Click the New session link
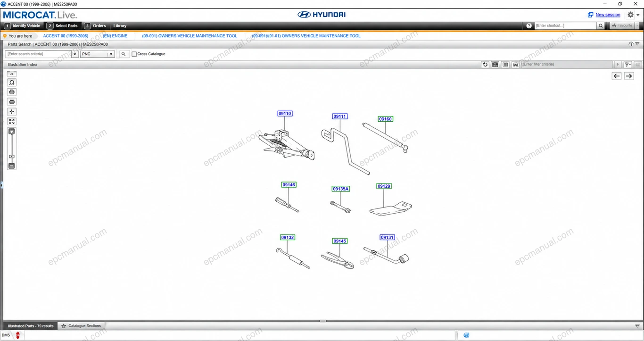The image size is (644, 341). (608, 15)
